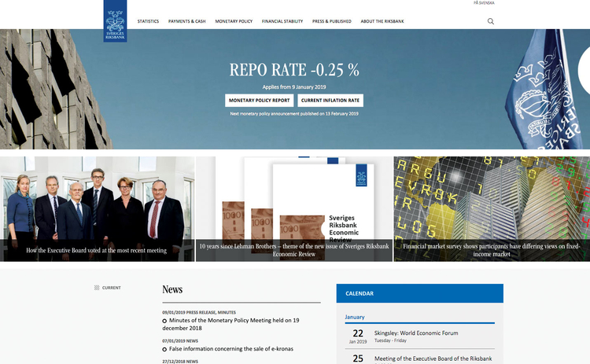Screen dimensions: 590x364
Task: Open the Payments & Cash menu
Action: point(187,21)
